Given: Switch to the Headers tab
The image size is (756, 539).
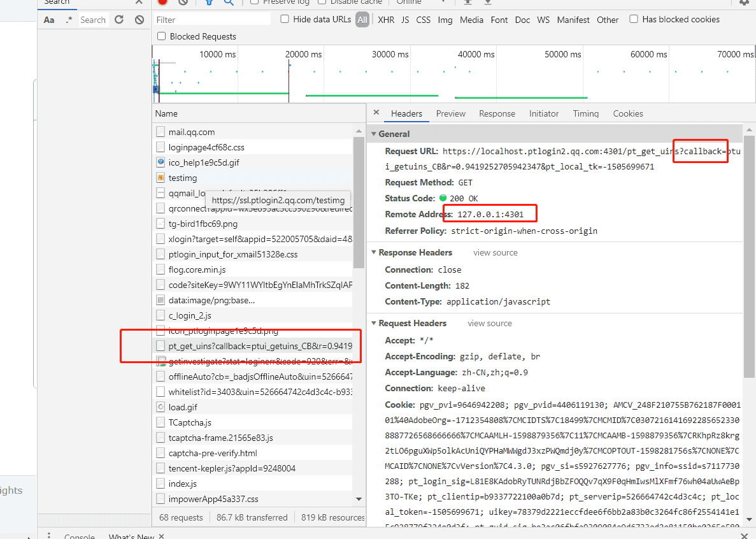Looking at the screenshot, I should (x=406, y=113).
